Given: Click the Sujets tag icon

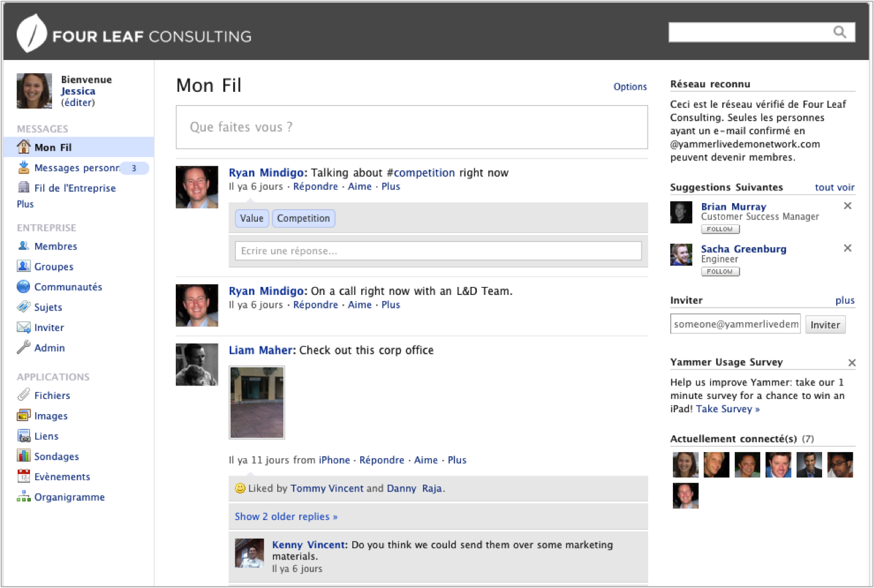Looking at the screenshot, I should click(x=24, y=307).
